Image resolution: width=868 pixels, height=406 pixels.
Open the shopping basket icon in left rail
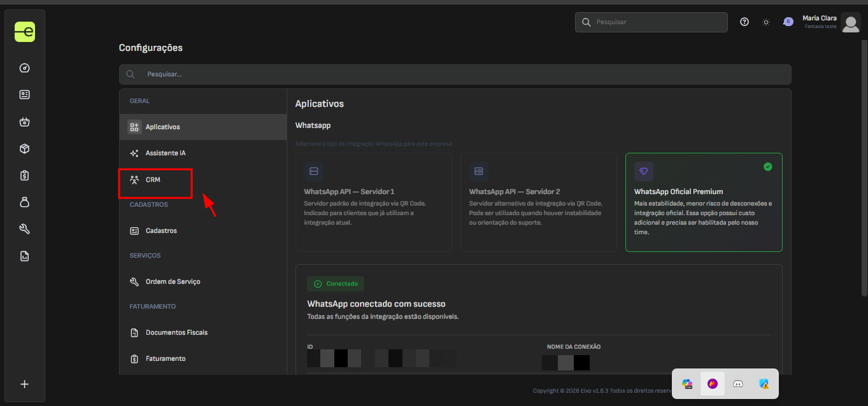25,122
